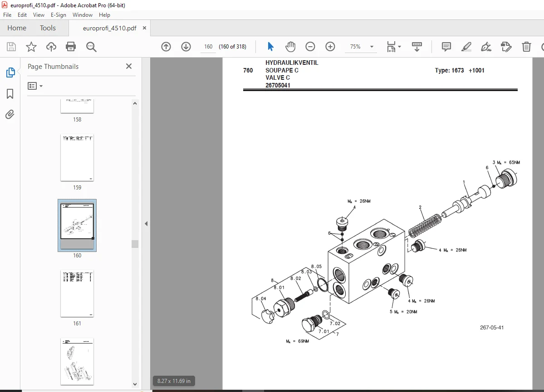This screenshot has width=544, height=392.
Task: Click the part number 26705041 text
Action: pos(278,85)
